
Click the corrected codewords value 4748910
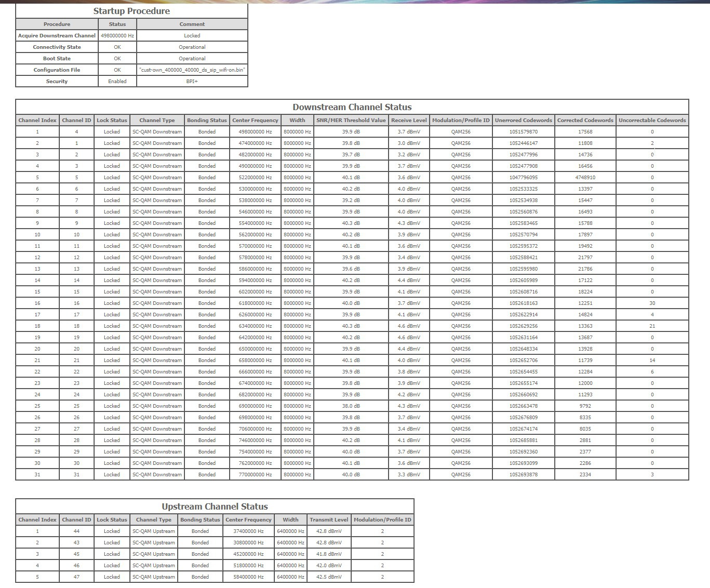click(585, 178)
